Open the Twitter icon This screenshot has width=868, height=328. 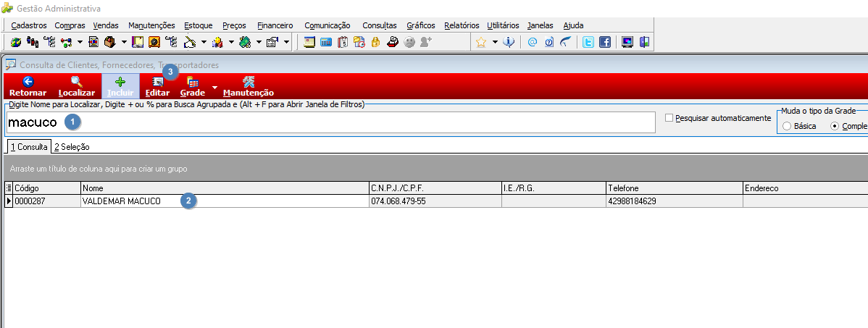click(588, 42)
